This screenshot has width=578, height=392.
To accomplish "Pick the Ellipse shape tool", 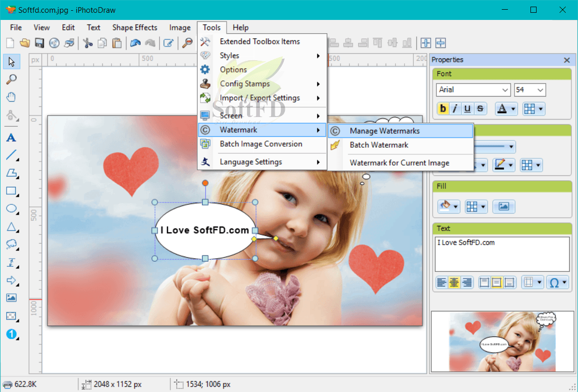I will (11, 209).
